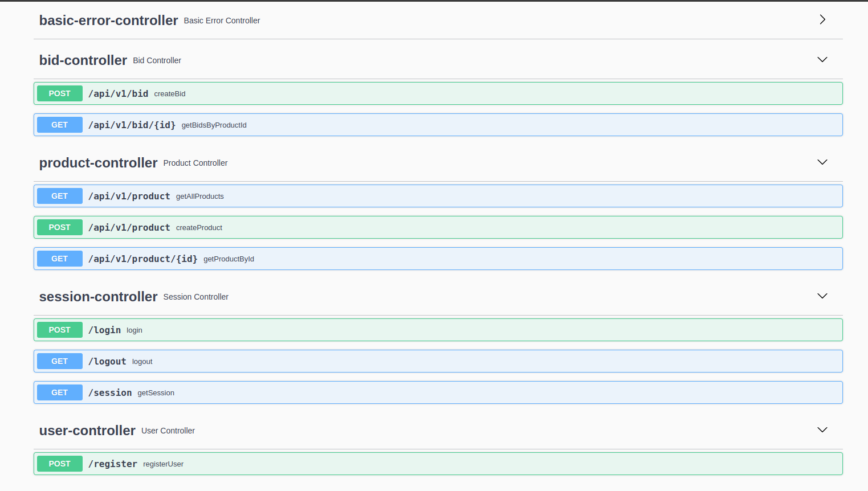Open the POST /api/v1/bid createBid endpoint
868x491 pixels.
coord(438,93)
